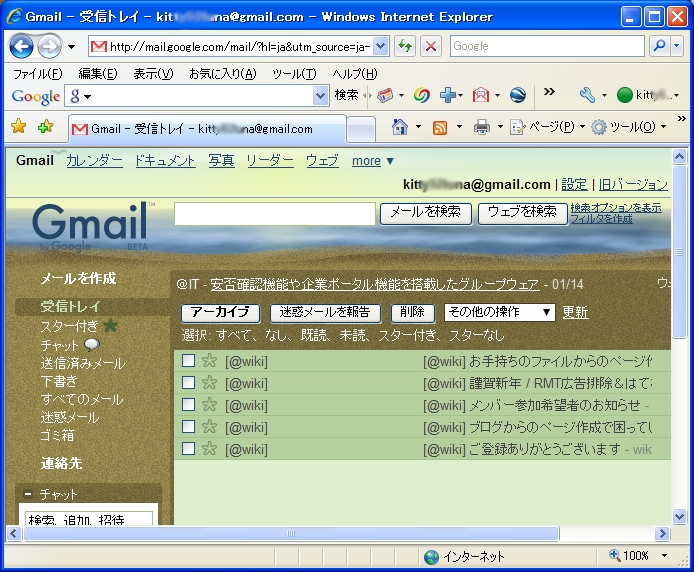Click the 迷惑メールを報告 button

pos(325,313)
